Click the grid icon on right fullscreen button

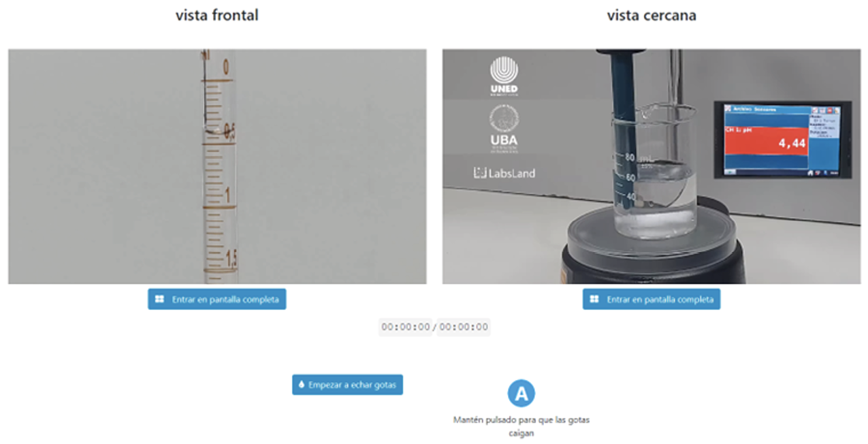(x=594, y=299)
